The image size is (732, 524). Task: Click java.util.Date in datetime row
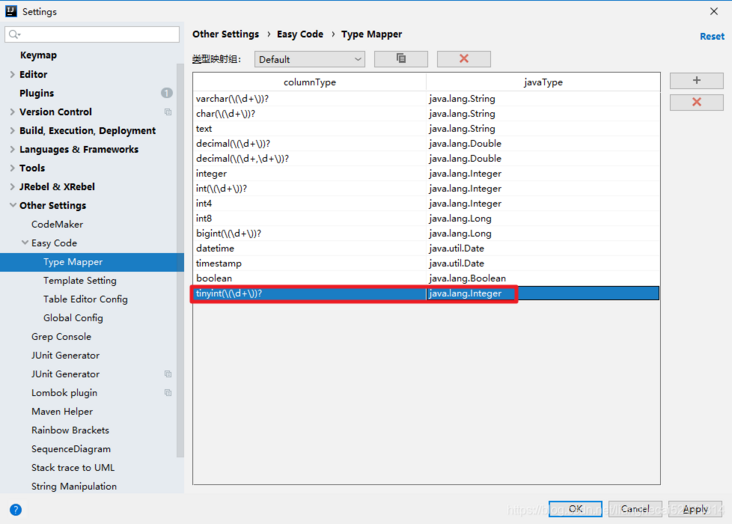click(x=543, y=248)
